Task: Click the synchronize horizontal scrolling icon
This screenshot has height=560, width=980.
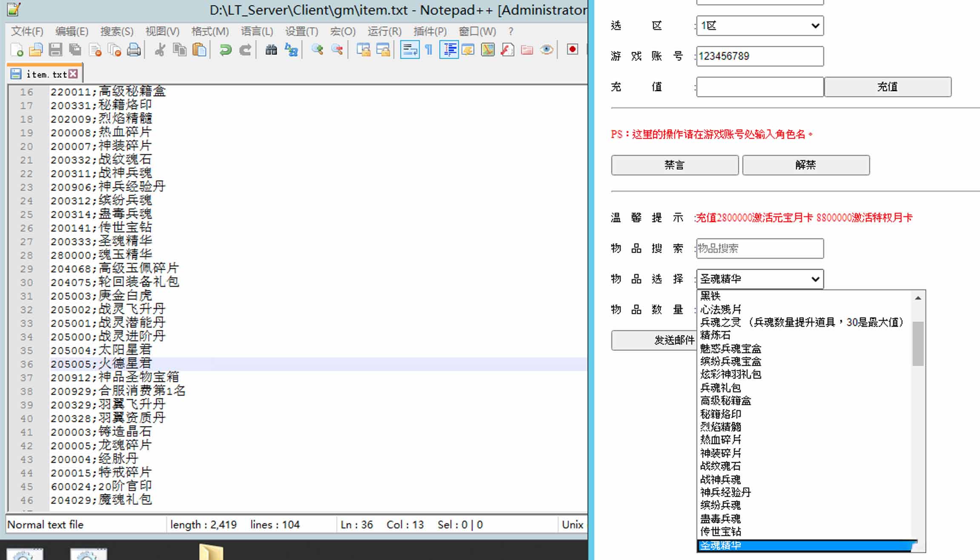Action: [383, 50]
